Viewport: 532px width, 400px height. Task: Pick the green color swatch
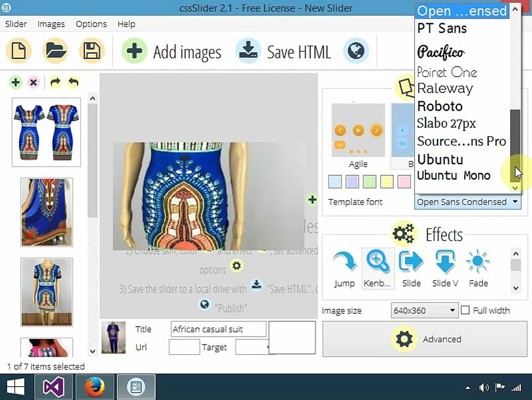point(369,182)
